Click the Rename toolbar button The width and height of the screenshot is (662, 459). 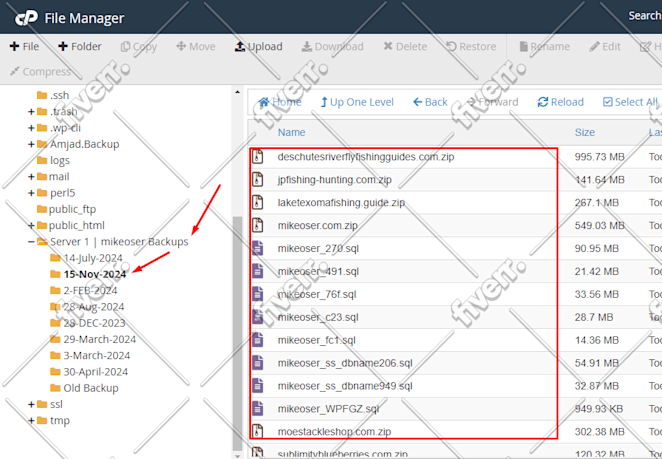click(545, 46)
